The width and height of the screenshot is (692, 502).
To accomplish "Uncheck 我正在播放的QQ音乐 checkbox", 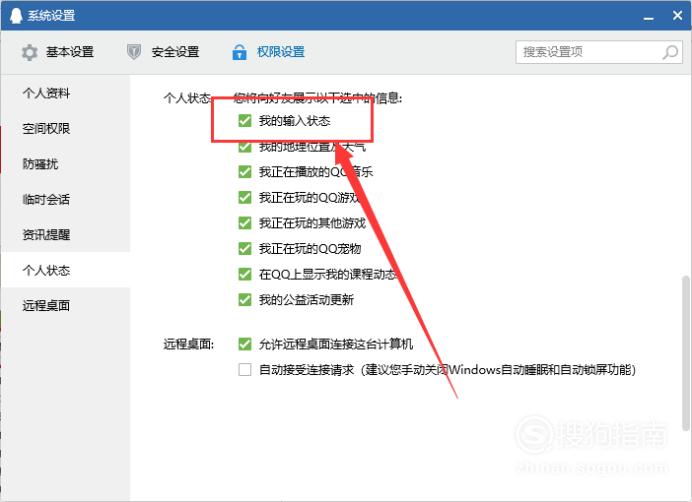I will point(244,172).
